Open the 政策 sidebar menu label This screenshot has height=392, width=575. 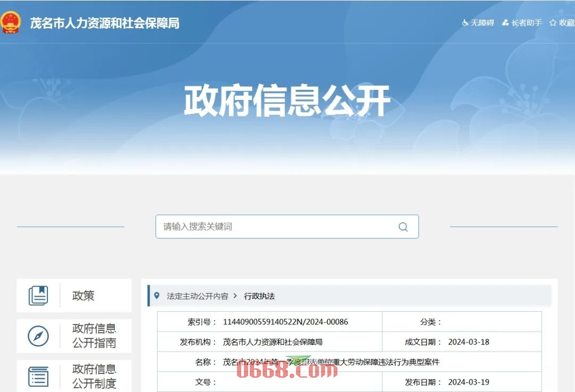pyautogui.click(x=84, y=296)
